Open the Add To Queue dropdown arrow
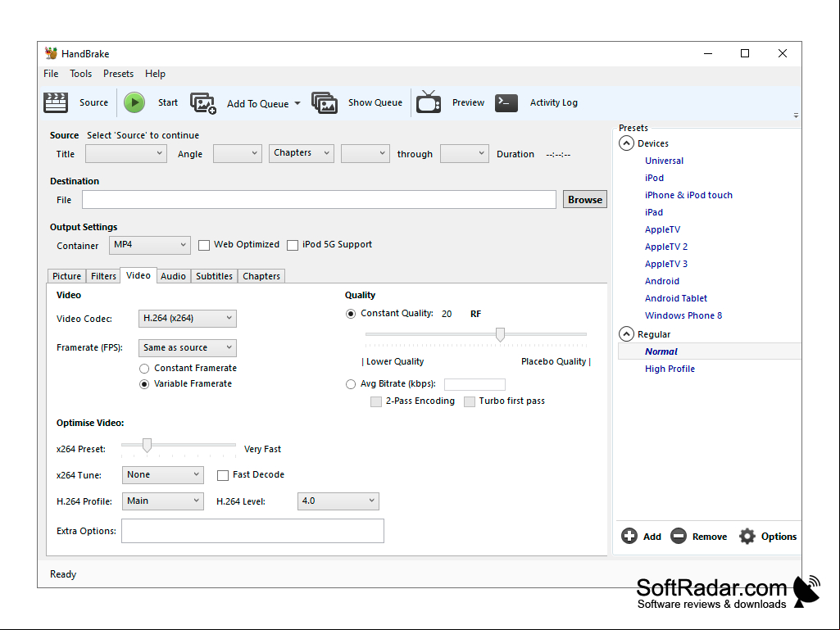This screenshot has width=840, height=630. [297, 103]
